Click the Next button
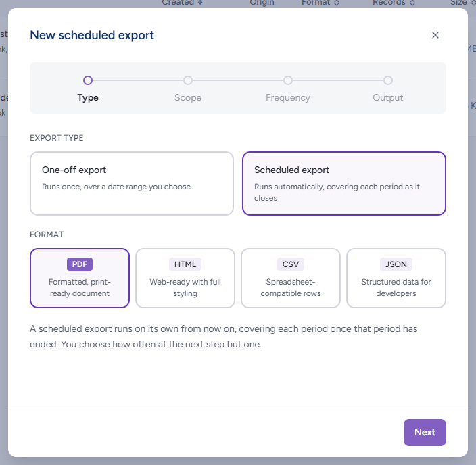Screen dimensions: 476x465 (425, 432)
